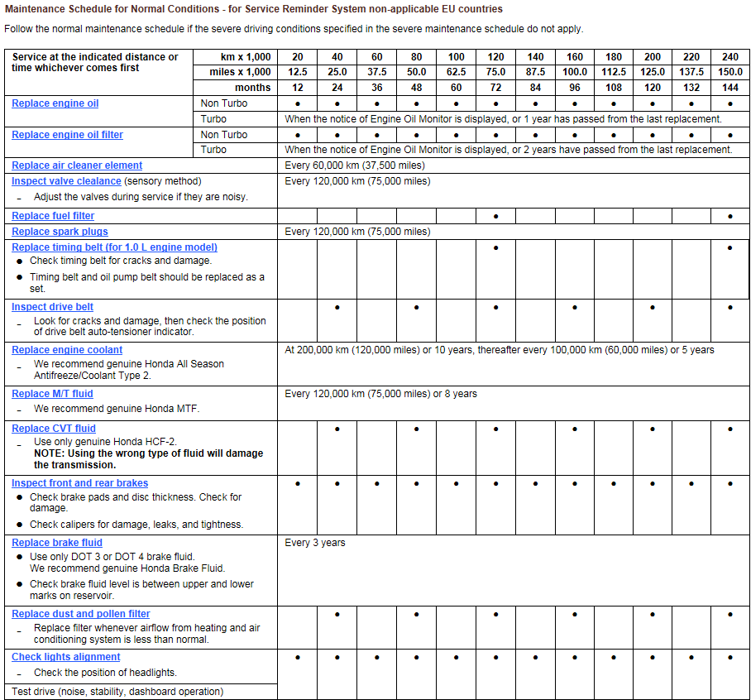
Task: Select the 'km x 1,000' header cell
Action: click(x=235, y=57)
